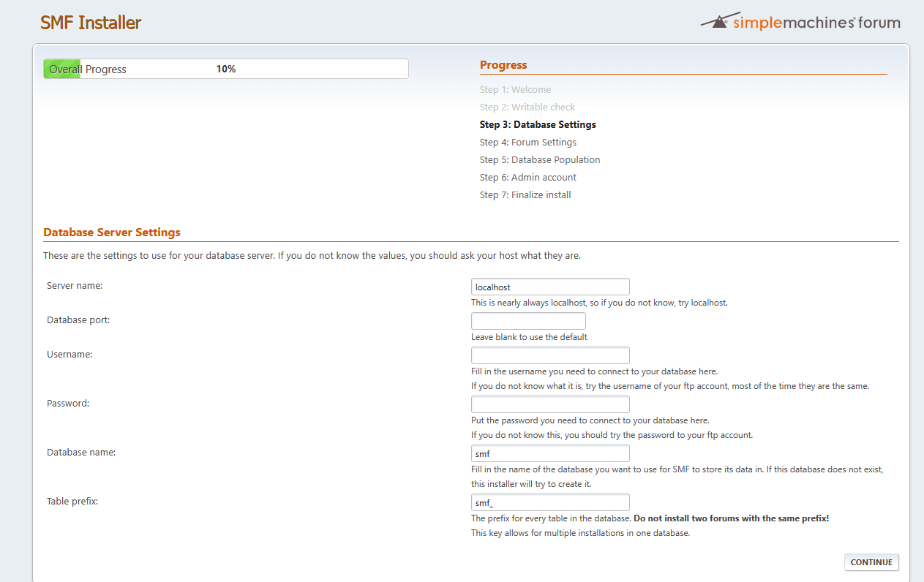The height and width of the screenshot is (582, 924).
Task: Select Step 4: Forum Settings
Action: 528,143
